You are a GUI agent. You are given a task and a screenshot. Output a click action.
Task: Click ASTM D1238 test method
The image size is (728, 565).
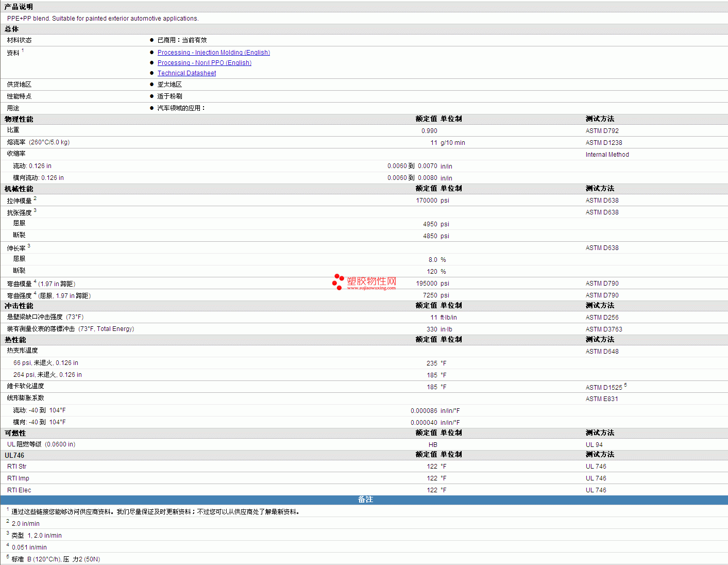(604, 143)
